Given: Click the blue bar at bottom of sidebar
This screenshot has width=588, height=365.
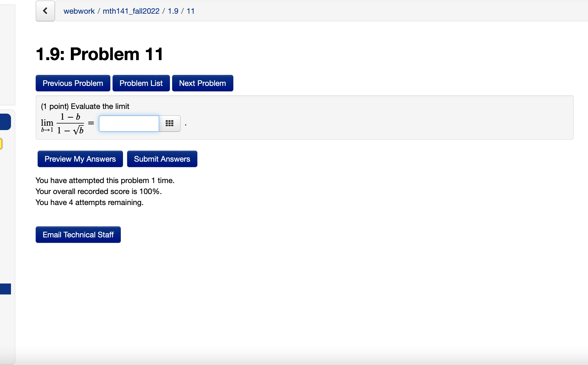Looking at the screenshot, I should coord(5,289).
